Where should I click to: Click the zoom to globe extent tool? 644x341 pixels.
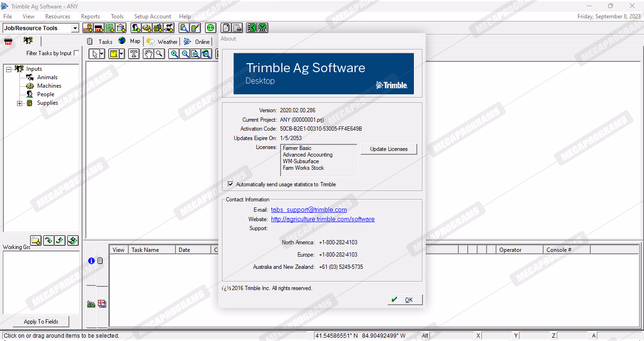[x=206, y=54]
